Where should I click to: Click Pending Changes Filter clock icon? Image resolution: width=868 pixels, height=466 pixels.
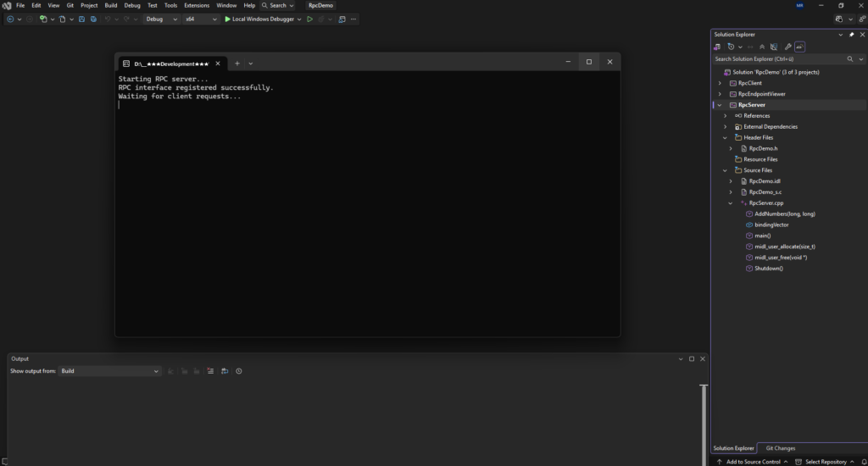(x=731, y=47)
